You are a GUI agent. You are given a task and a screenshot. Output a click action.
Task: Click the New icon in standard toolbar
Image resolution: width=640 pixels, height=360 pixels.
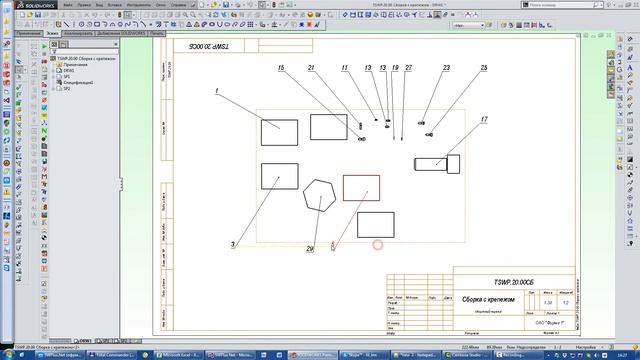coord(22,15)
